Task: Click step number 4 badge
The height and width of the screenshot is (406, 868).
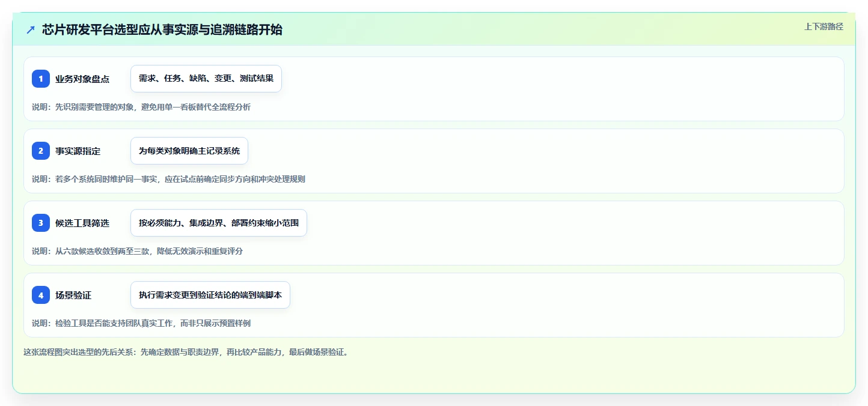Action: 41,295
